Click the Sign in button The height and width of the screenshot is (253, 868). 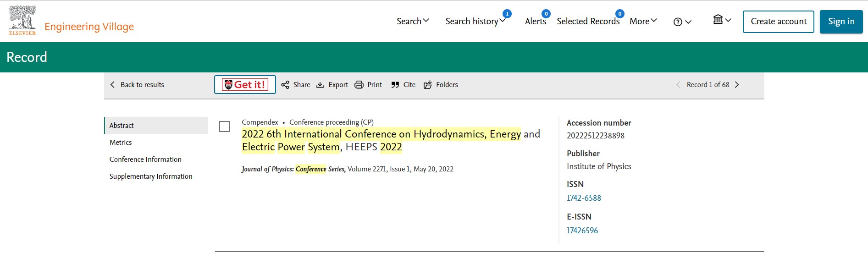pos(841,22)
